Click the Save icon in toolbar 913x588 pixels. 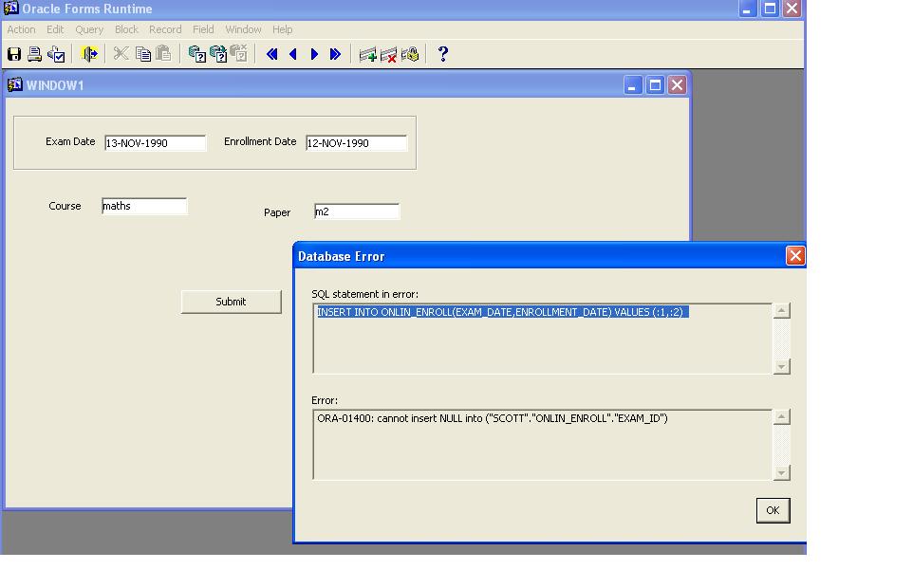(x=14, y=54)
